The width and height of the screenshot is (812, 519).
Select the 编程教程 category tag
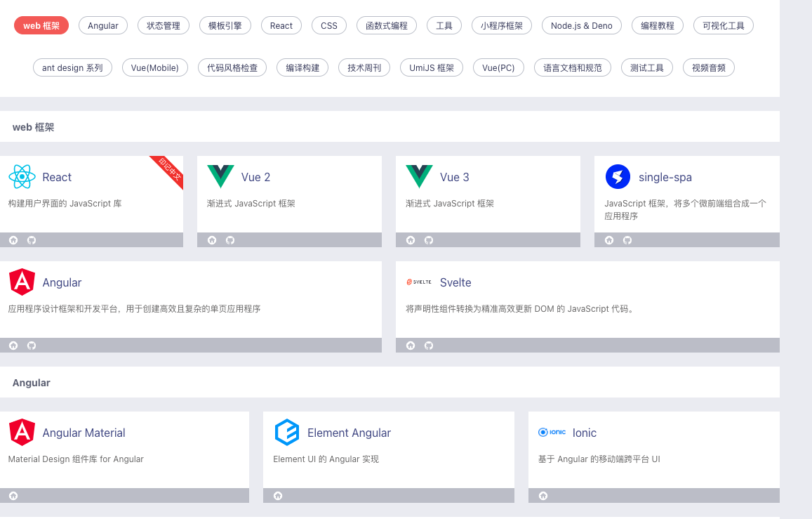point(658,25)
